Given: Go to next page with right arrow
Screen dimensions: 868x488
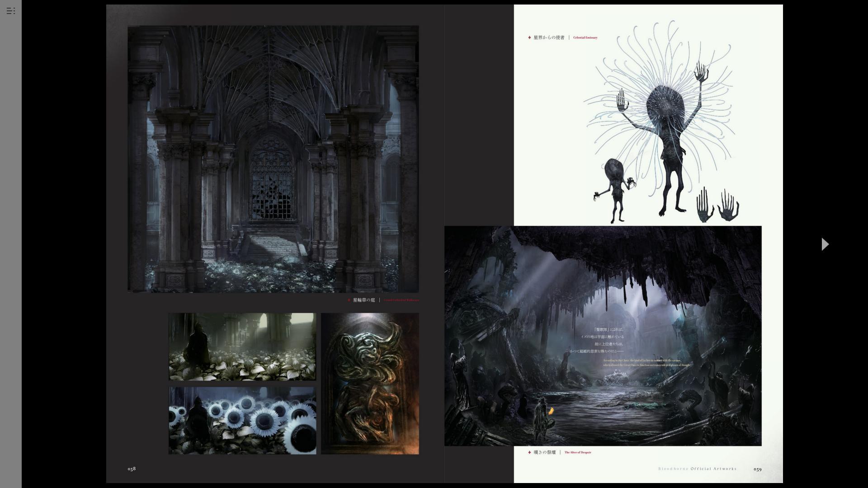Looking at the screenshot, I should click(825, 244).
